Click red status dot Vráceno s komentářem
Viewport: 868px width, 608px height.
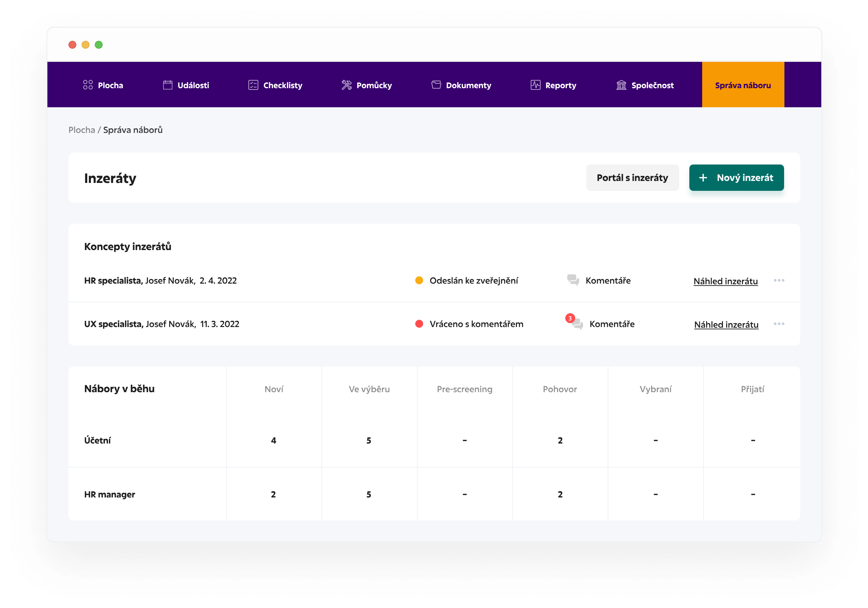click(419, 324)
